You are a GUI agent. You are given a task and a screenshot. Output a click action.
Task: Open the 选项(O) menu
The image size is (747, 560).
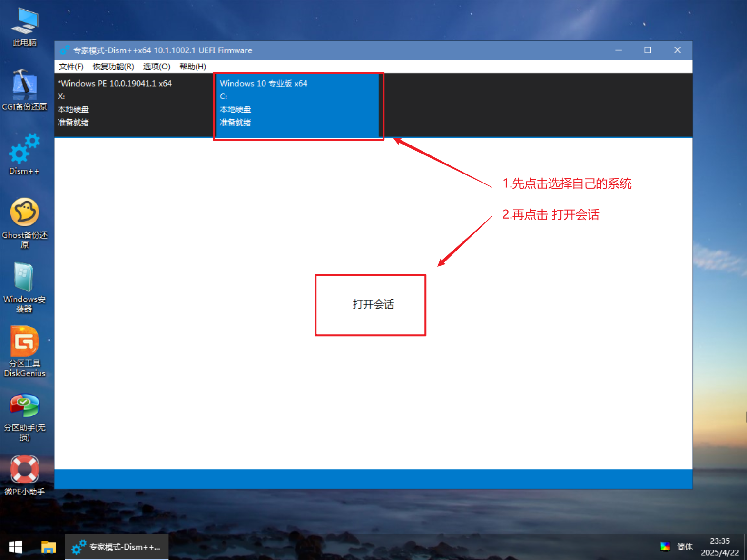point(157,67)
